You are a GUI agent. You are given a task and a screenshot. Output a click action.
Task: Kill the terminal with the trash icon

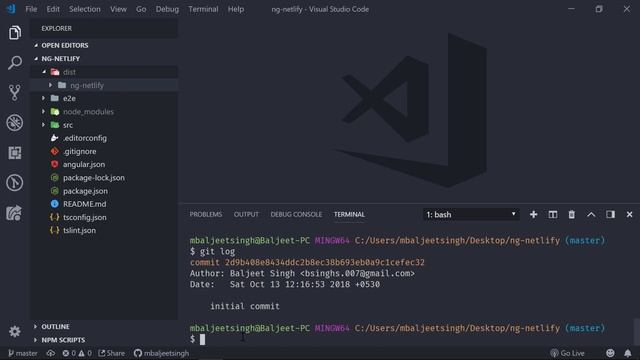point(571,214)
